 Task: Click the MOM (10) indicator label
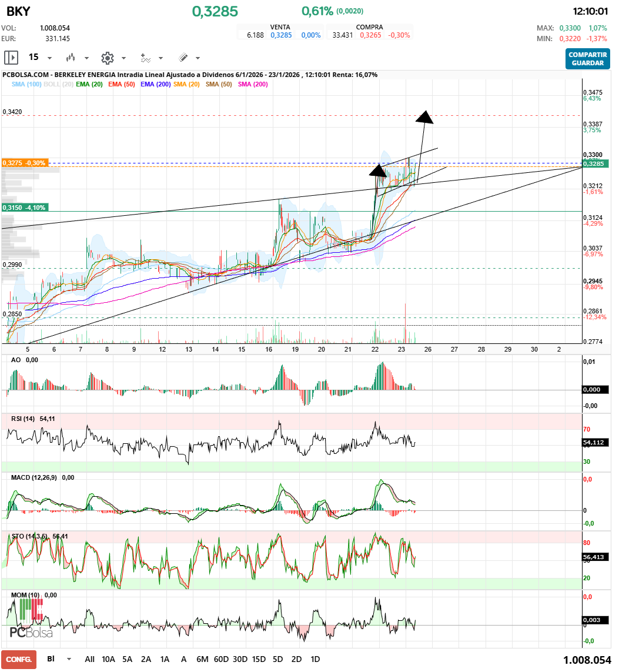tap(25, 596)
